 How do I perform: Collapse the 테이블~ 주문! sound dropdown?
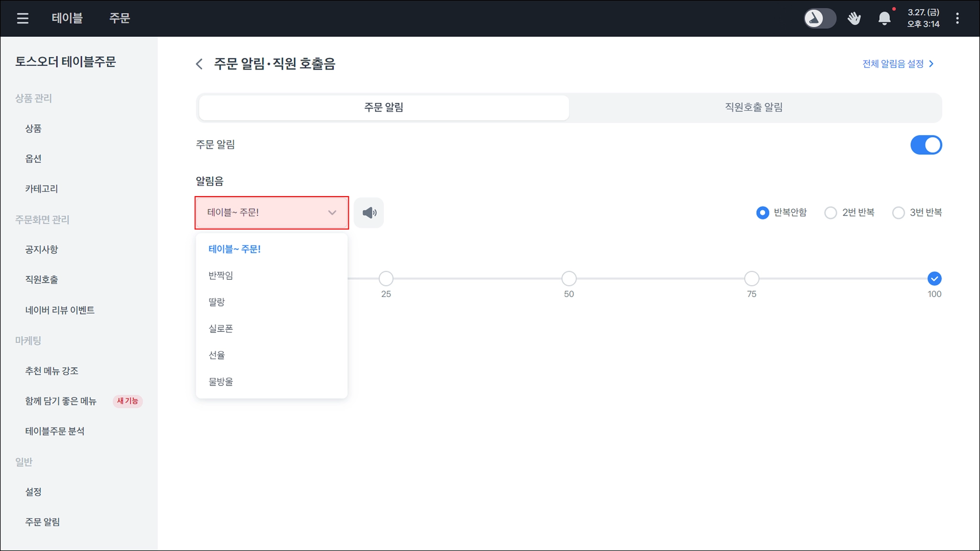[271, 212]
